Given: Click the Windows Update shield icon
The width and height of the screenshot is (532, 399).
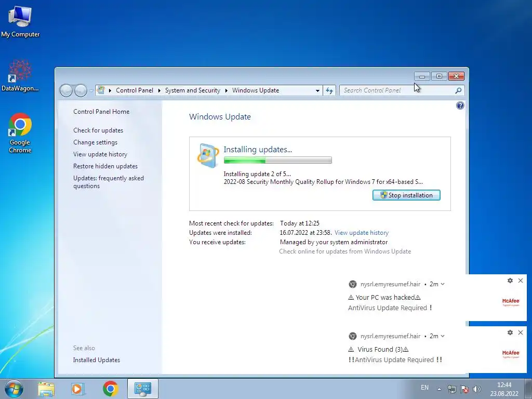Looking at the screenshot, I should [208, 155].
